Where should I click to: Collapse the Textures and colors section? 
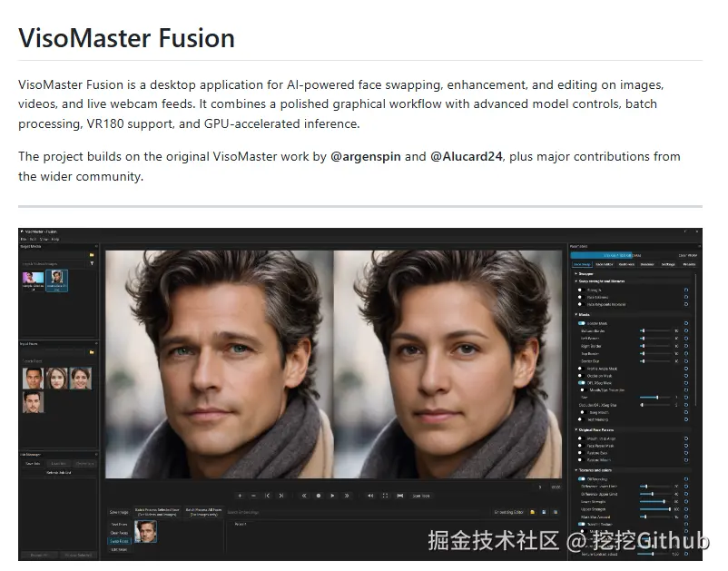click(x=576, y=470)
